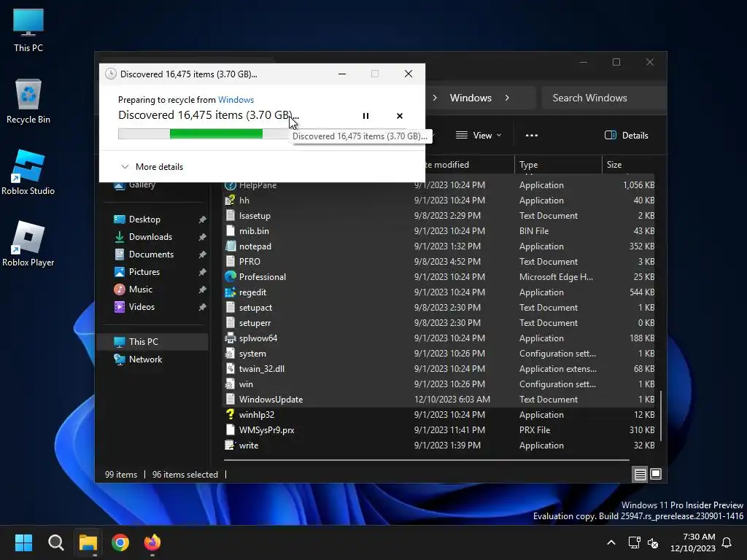The height and width of the screenshot is (560, 747).
Task: Open Documents in navigation pane
Action: pyautogui.click(x=151, y=254)
